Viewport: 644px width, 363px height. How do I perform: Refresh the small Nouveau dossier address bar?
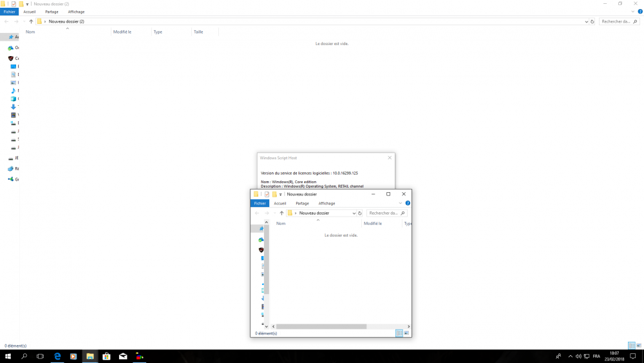pos(360,213)
